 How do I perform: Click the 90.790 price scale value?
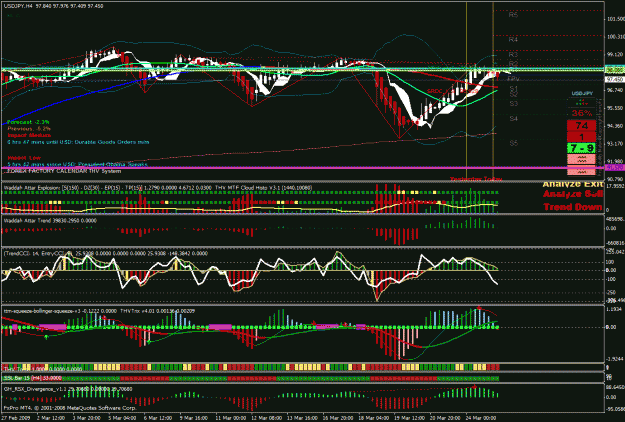[x=615, y=179]
